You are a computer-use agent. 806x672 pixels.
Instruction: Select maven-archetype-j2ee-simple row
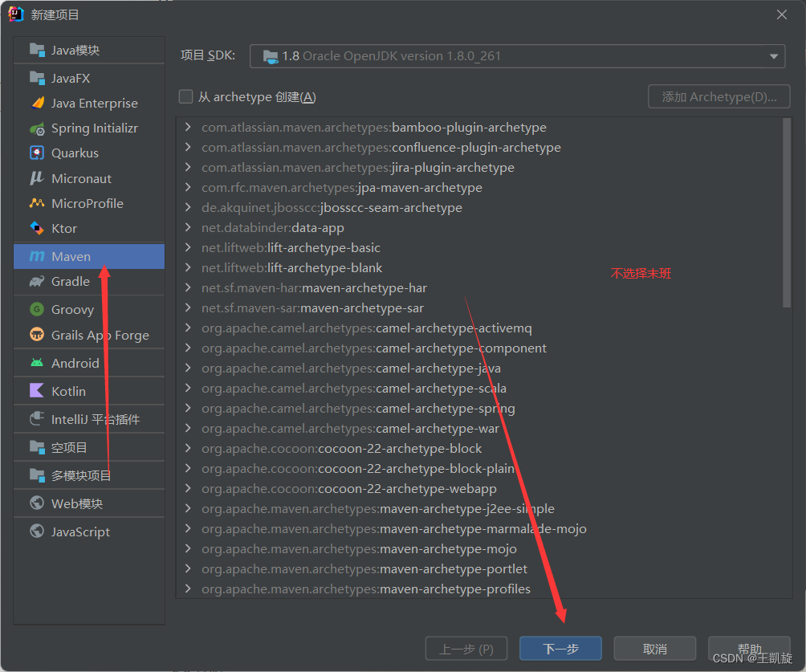[479, 508]
